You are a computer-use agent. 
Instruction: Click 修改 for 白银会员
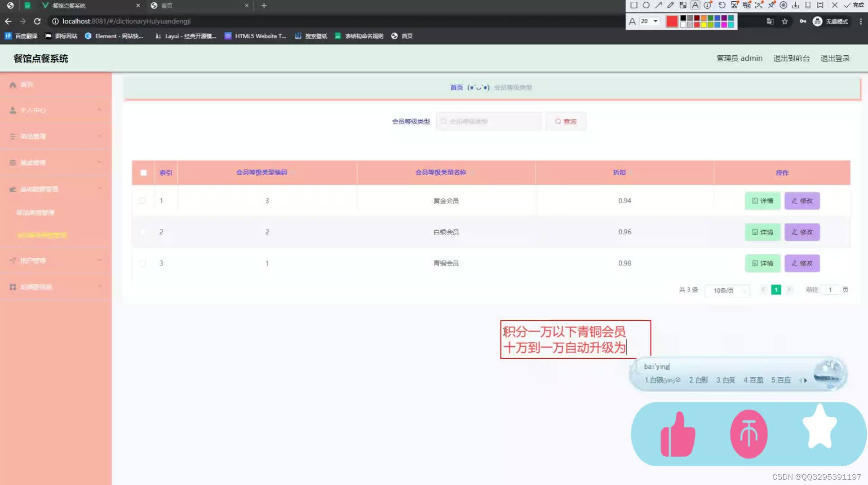[802, 232]
